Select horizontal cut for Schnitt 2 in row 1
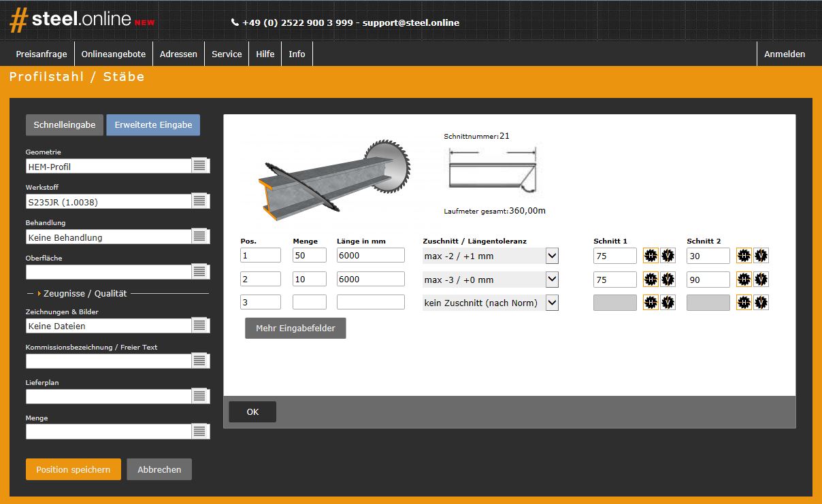Image resolution: width=822 pixels, height=504 pixels. click(x=744, y=256)
